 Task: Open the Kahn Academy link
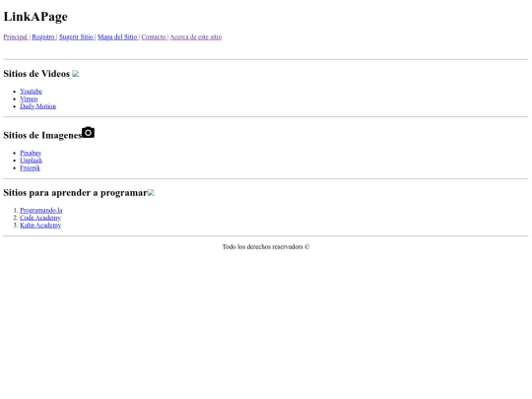[40, 226]
